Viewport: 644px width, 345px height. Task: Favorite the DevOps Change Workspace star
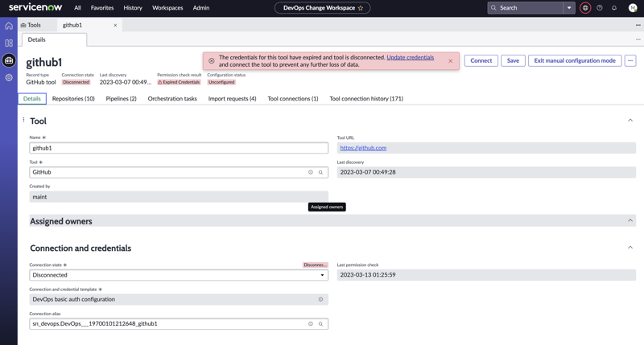pos(361,8)
